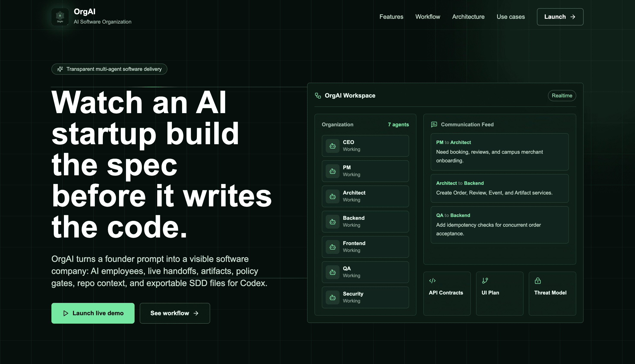Click the 'OrgAI turns a founder prompt' paragraph

(x=159, y=271)
